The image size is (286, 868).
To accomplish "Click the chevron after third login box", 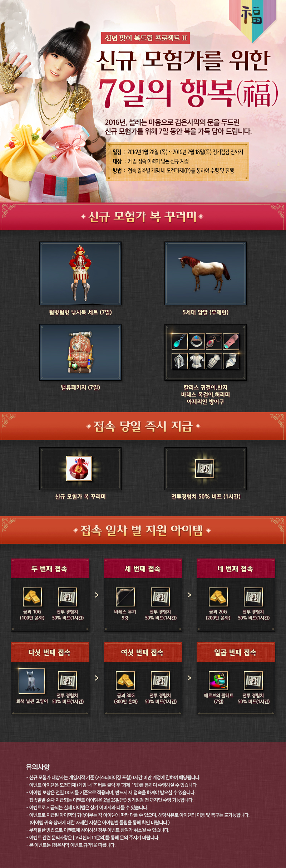I will tap(189, 595).
